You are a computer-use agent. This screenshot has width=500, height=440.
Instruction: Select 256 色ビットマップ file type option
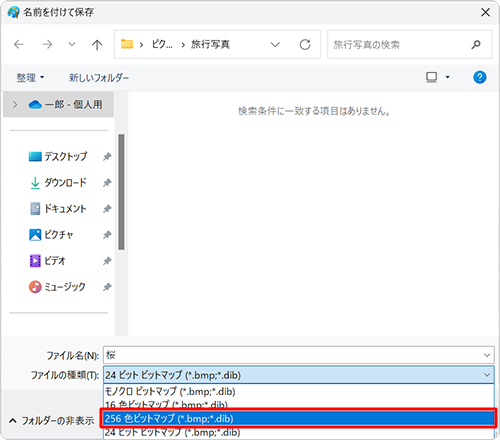(299, 418)
